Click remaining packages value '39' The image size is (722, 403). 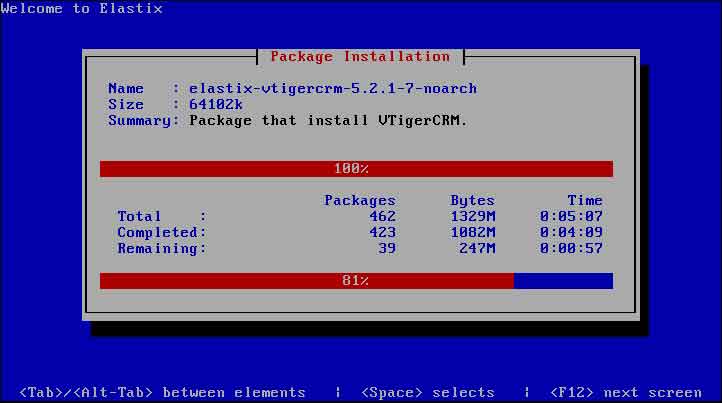387,248
